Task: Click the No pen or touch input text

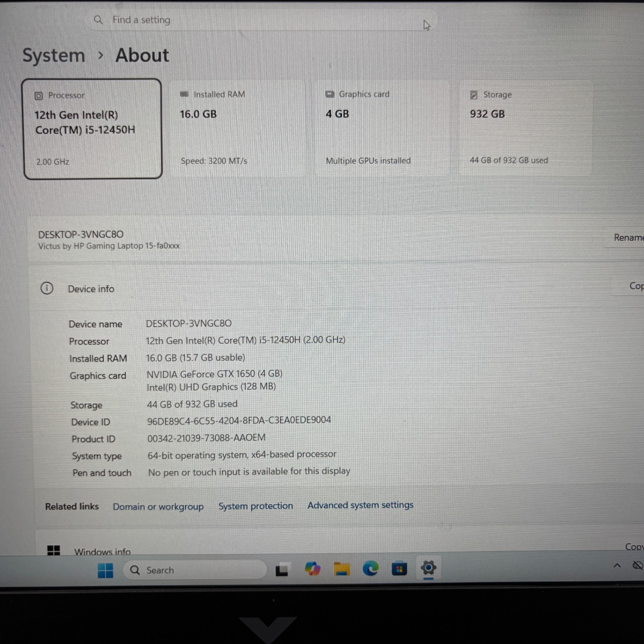Action: 249,472
